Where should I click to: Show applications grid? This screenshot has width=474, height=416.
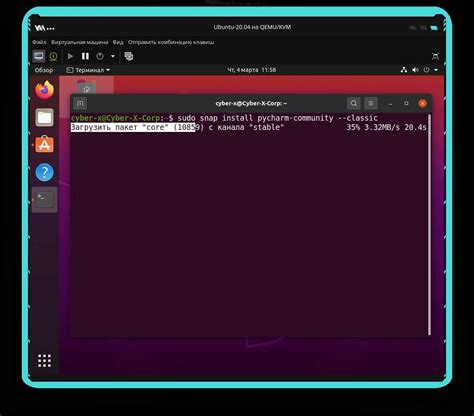coord(44,361)
